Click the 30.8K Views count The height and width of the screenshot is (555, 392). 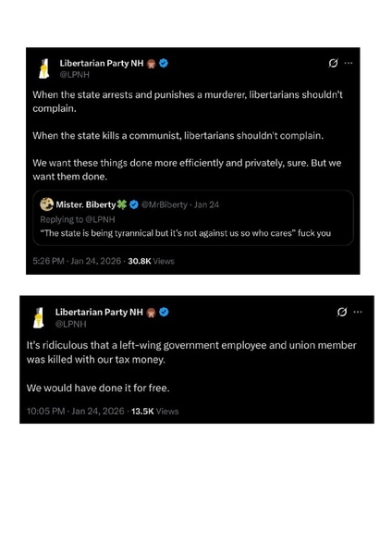[151, 261]
